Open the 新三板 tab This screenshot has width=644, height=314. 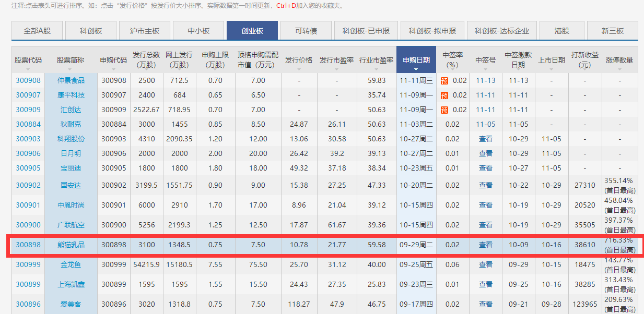(613, 31)
